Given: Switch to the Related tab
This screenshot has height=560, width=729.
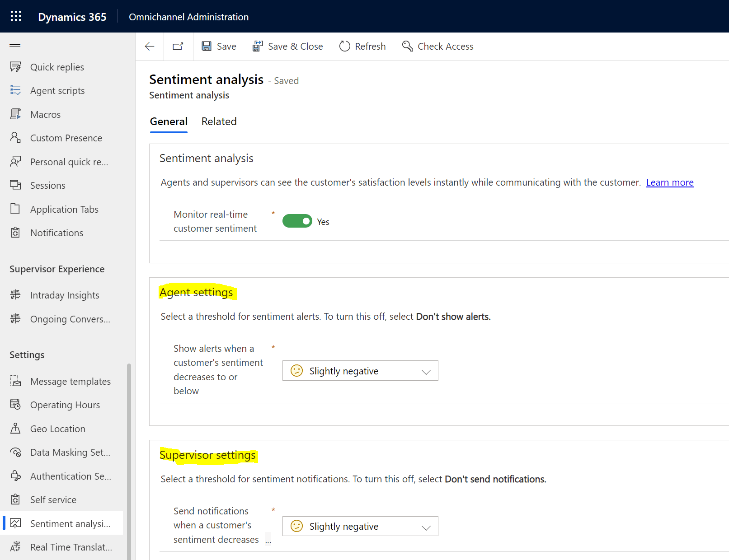Looking at the screenshot, I should (x=219, y=121).
